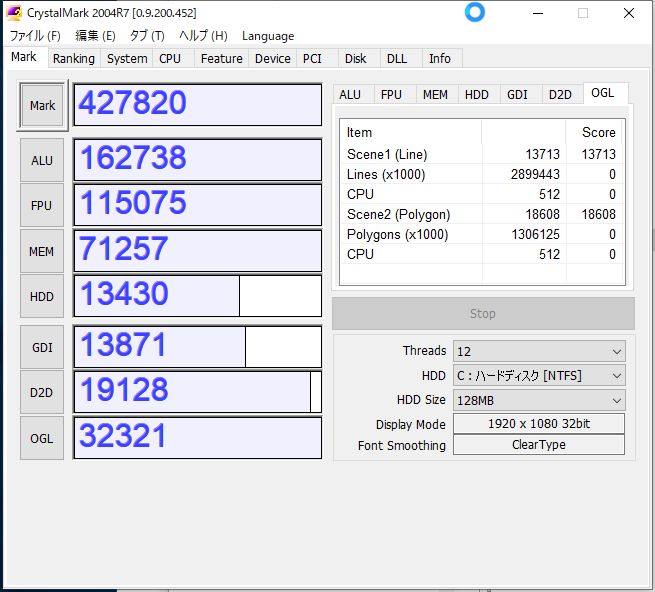The width and height of the screenshot is (655, 592).
Task: Select the Polygons (x1000) row
Action: pos(482,234)
